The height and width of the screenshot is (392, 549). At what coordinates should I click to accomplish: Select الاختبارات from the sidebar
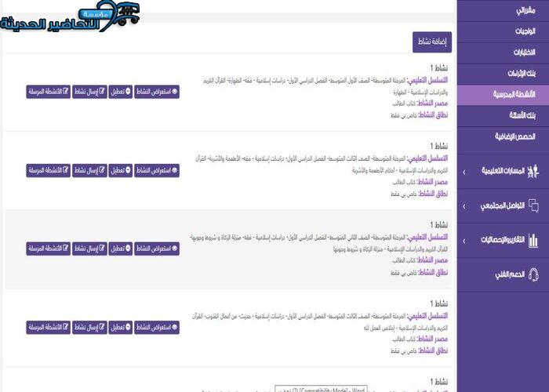503,53
